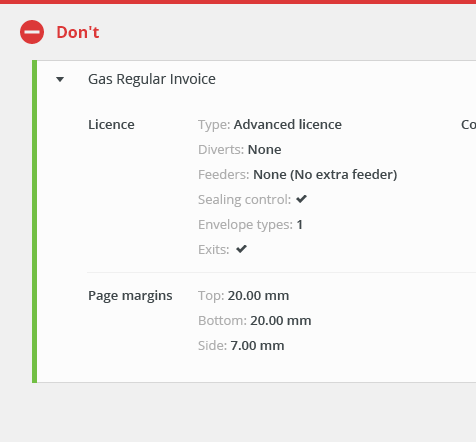Click the Exits checkmark icon

click(241, 249)
